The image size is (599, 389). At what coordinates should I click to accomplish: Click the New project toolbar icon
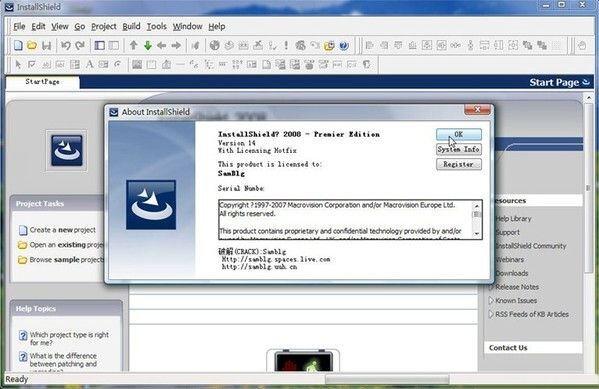(x=18, y=45)
